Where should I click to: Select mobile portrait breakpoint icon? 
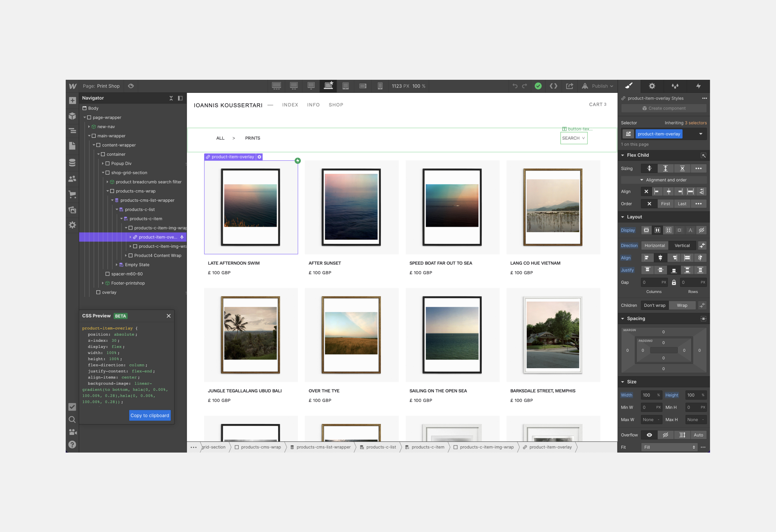tap(380, 86)
